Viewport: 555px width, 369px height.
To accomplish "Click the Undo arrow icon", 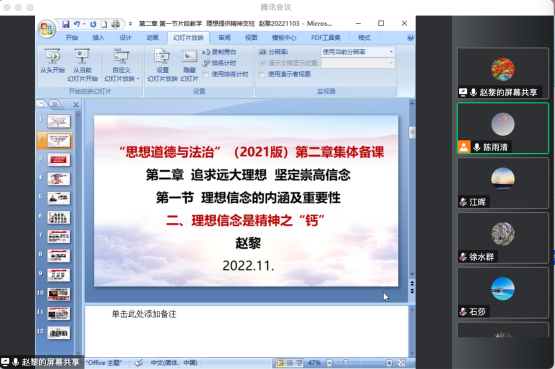I will click(x=76, y=24).
